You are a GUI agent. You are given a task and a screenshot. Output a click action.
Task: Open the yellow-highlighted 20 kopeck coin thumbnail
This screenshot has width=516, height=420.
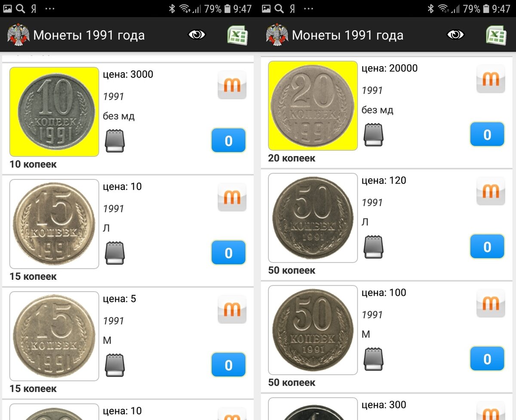point(313,106)
